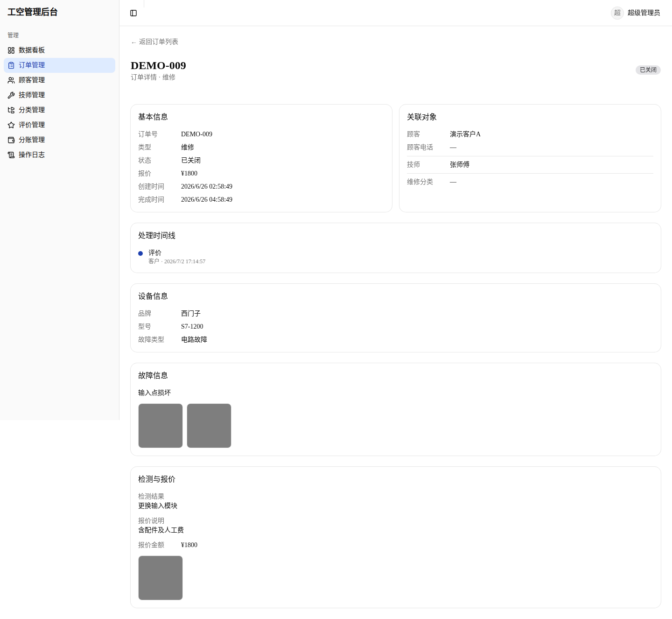Click timeline entry 客户 · 2026/7/2 17:14:57

177,261
